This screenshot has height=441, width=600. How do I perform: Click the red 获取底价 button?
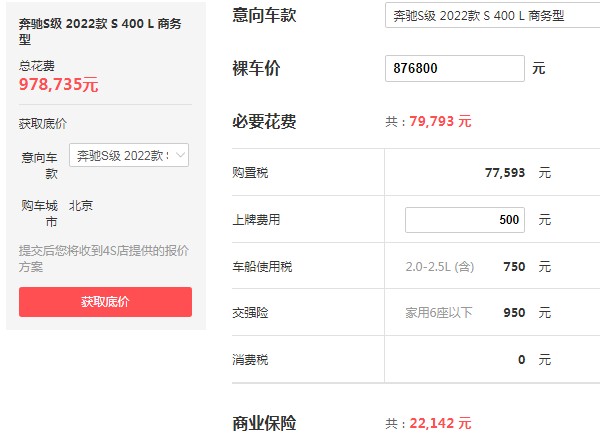(105, 302)
